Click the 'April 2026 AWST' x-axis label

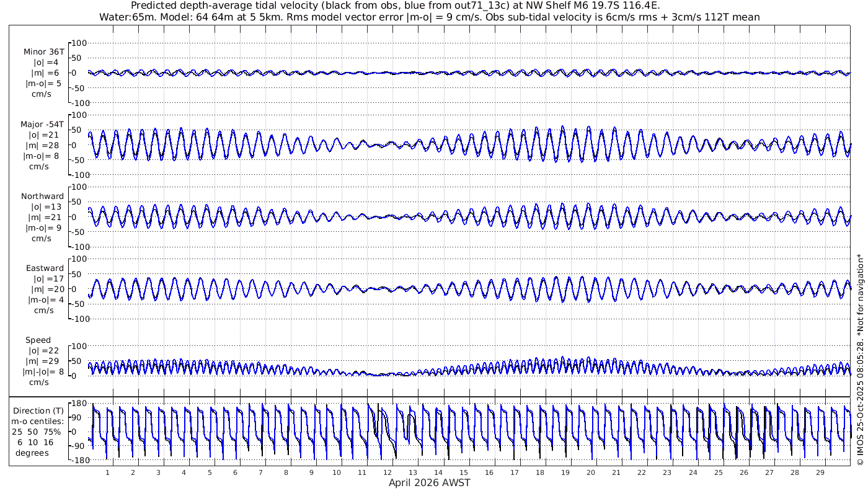pos(429,482)
